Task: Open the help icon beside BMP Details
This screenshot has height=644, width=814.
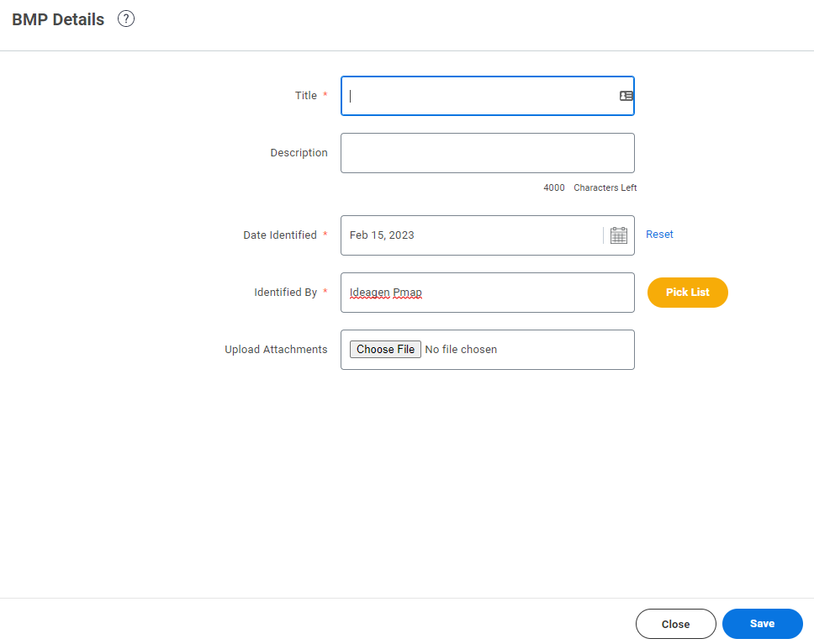Action: [126, 18]
